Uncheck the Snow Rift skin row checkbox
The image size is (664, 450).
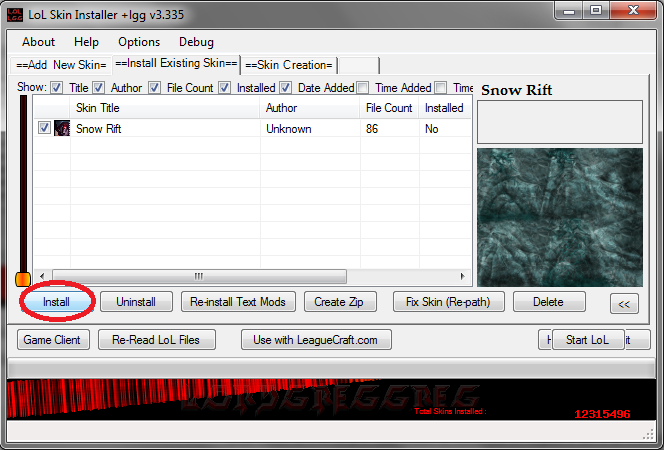pyautogui.click(x=44, y=128)
